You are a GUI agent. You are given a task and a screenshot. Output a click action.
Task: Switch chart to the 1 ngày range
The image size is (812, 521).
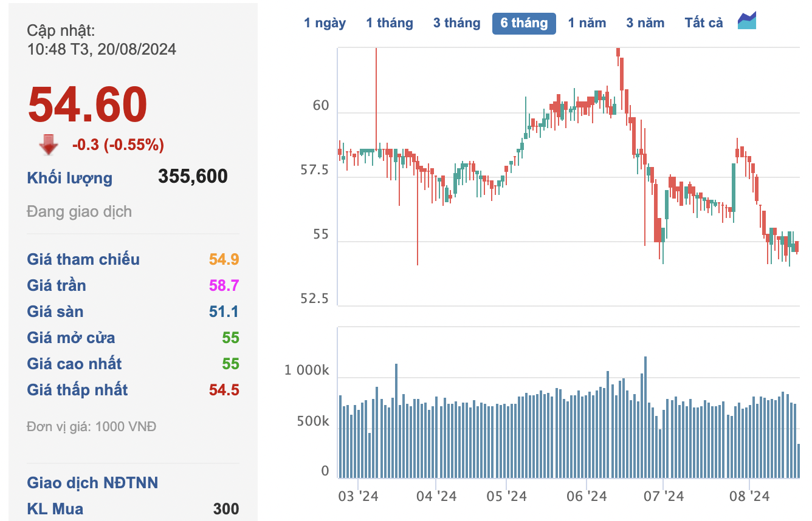(x=325, y=23)
